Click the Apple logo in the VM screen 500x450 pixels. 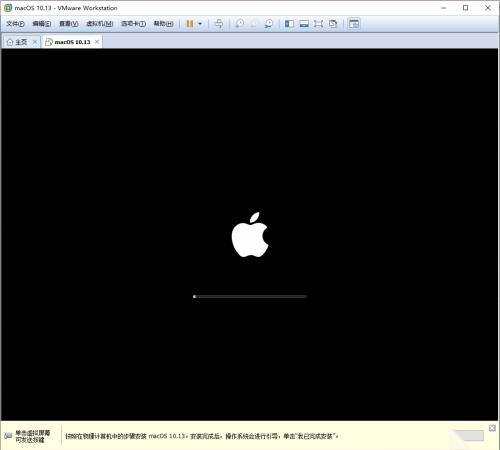click(x=250, y=234)
